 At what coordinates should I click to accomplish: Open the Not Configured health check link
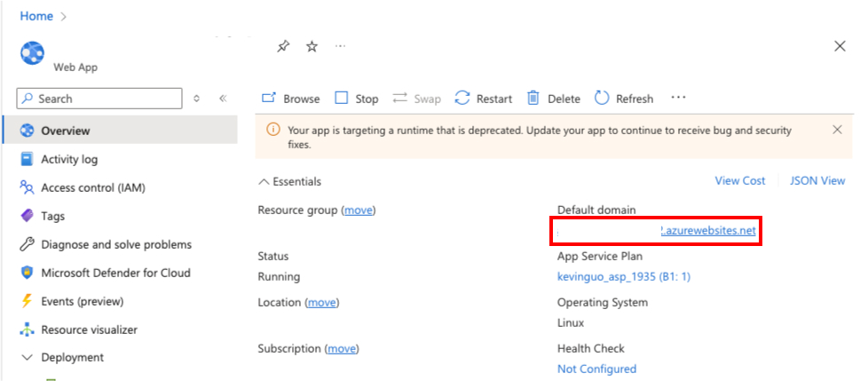[596, 369]
